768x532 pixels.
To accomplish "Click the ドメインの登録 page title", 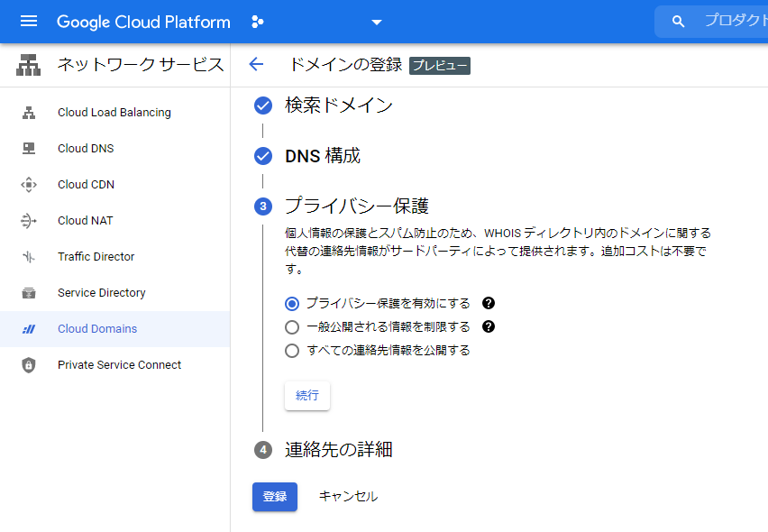I will (x=346, y=65).
